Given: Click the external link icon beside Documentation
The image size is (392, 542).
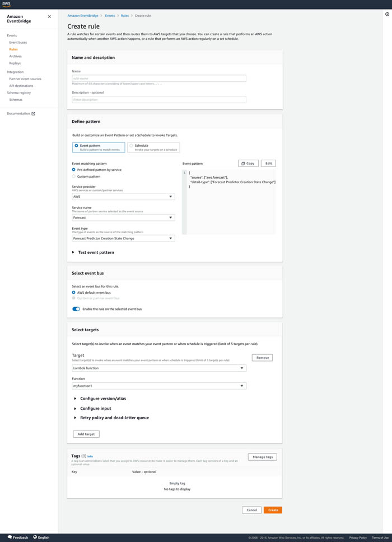Looking at the screenshot, I should [x=33, y=114].
